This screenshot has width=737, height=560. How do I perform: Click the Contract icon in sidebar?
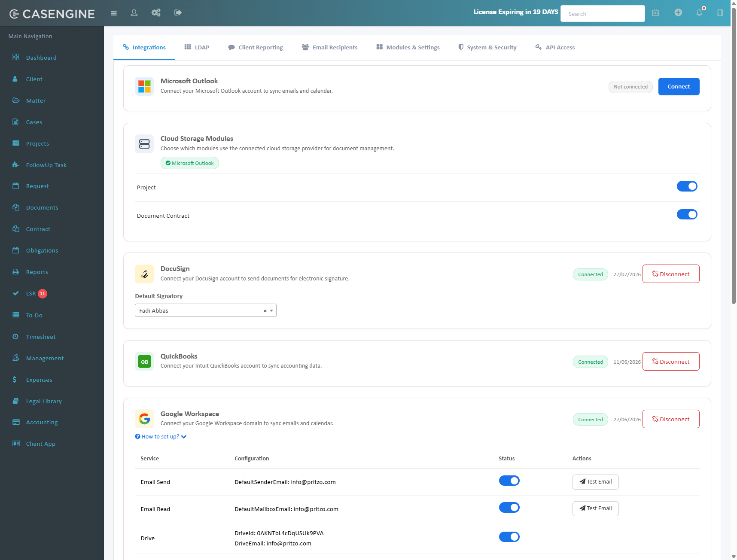pyautogui.click(x=16, y=229)
